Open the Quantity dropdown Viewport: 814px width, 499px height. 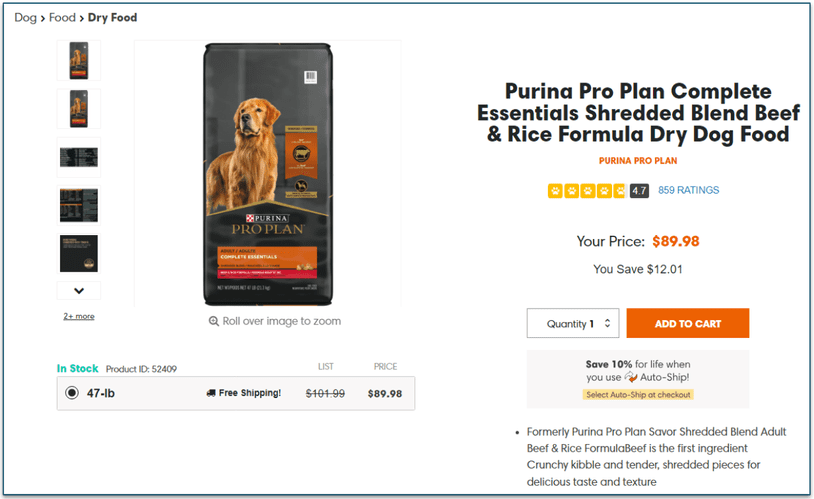point(573,324)
